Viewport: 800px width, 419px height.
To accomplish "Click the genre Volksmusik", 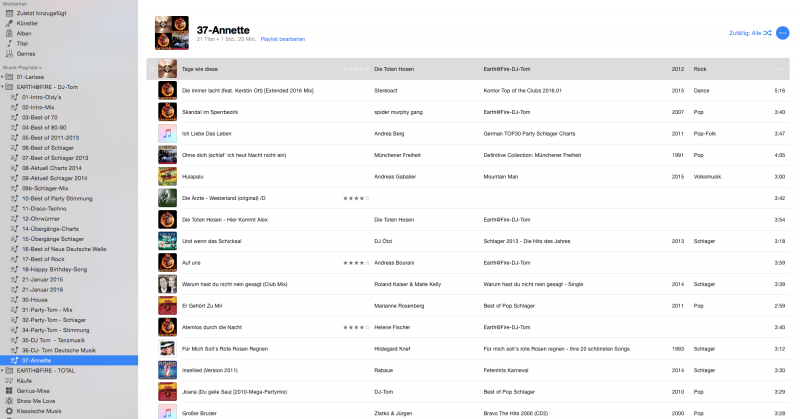I will [707, 177].
